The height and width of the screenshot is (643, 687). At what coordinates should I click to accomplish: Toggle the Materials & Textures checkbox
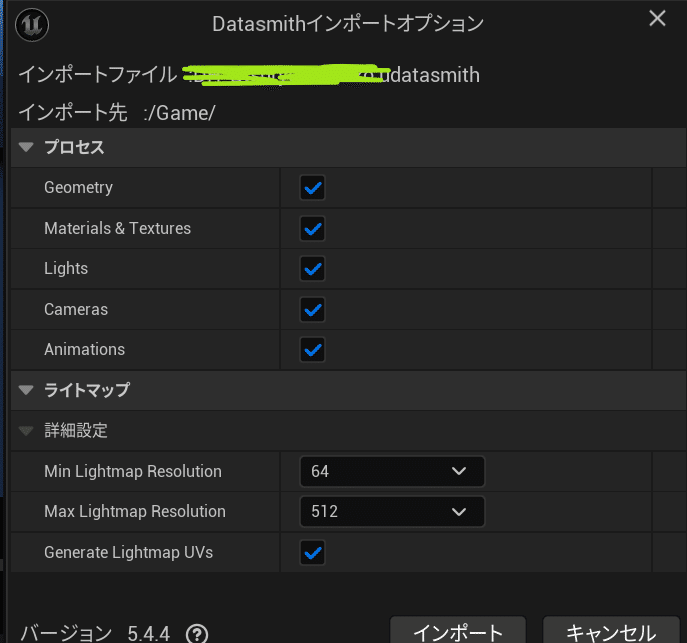pyautogui.click(x=312, y=229)
